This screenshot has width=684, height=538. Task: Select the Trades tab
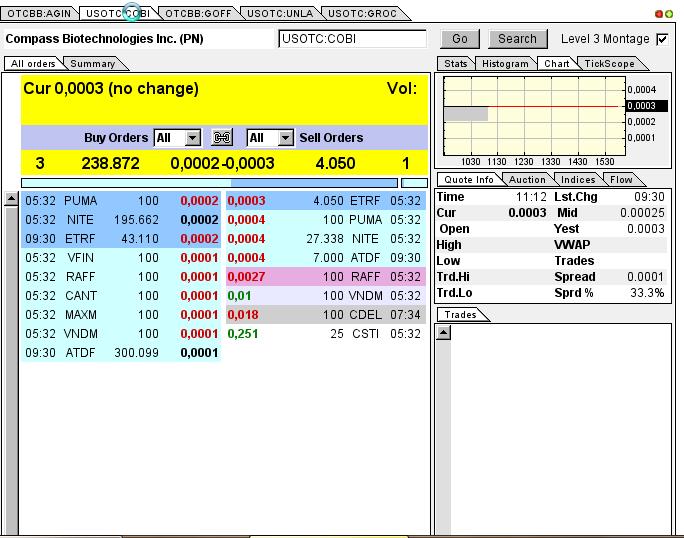coord(460,315)
